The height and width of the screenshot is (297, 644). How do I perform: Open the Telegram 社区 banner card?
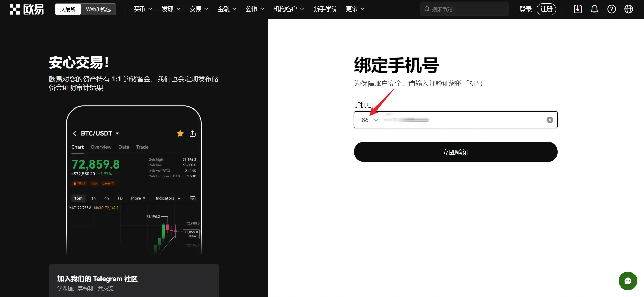click(133, 281)
